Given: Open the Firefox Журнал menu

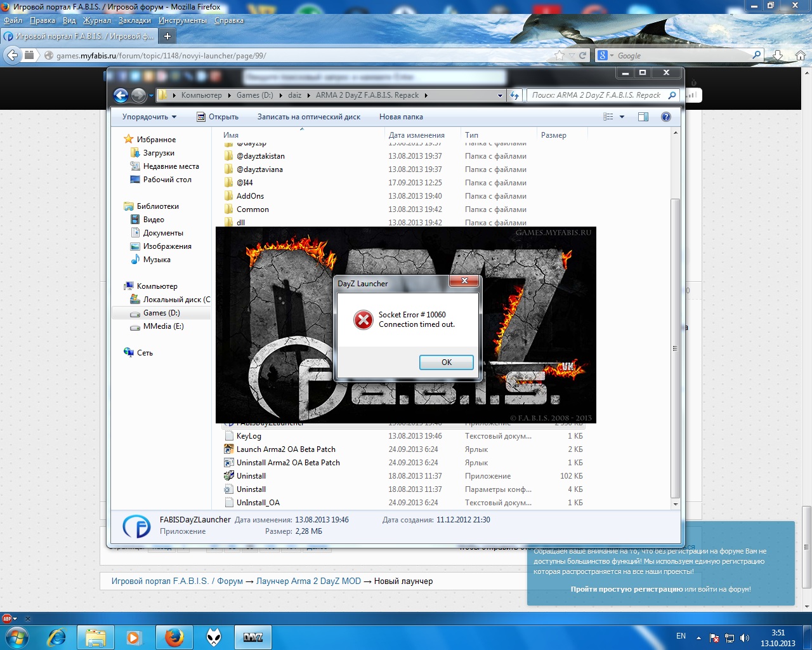Looking at the screenshot, I should (x=97, y=20).
